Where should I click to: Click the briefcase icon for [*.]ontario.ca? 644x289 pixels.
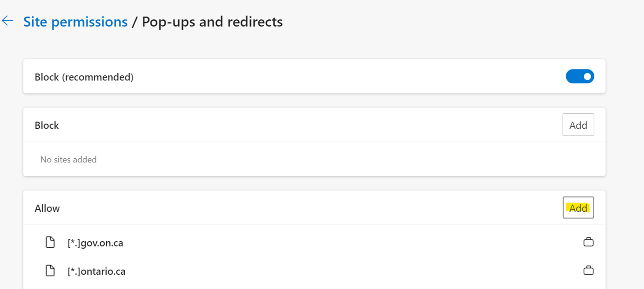coord(588,271)
